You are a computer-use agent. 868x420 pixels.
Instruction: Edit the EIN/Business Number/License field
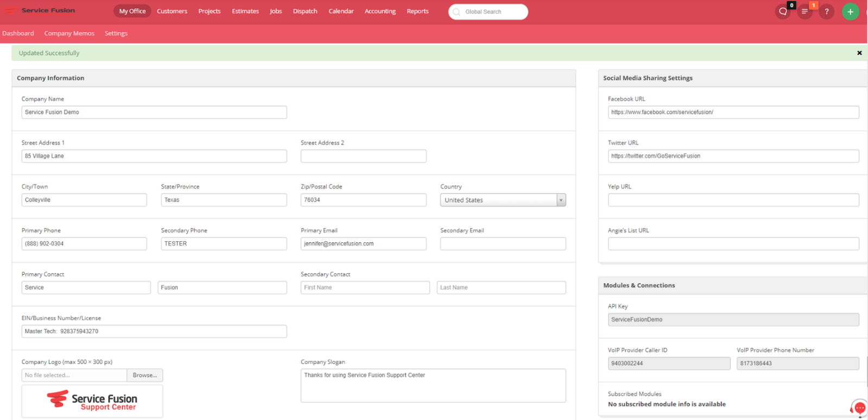click(154, 331)
